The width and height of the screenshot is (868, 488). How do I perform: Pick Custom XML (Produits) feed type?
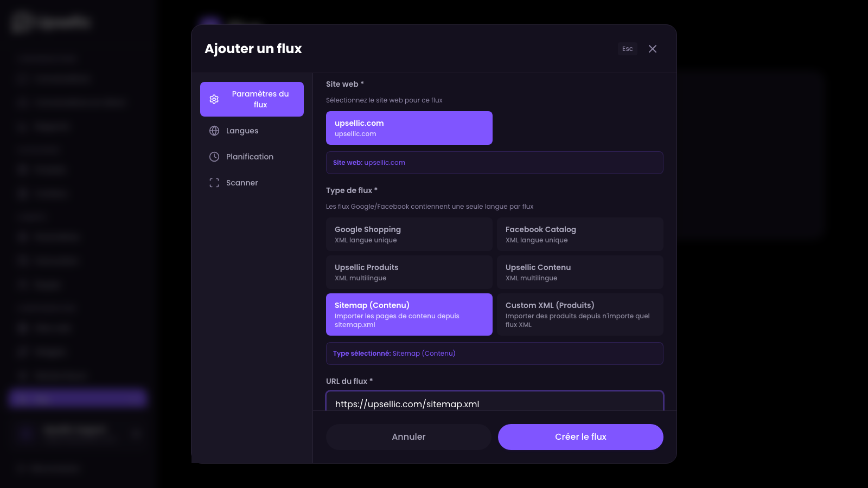tap(580, 314)
